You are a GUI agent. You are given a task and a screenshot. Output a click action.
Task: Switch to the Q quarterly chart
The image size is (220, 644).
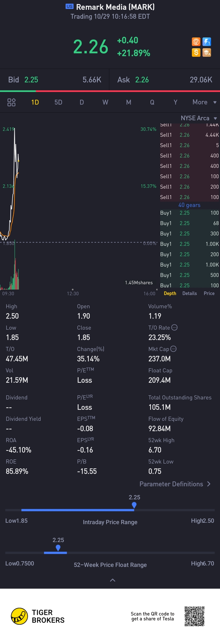point(152,102)
